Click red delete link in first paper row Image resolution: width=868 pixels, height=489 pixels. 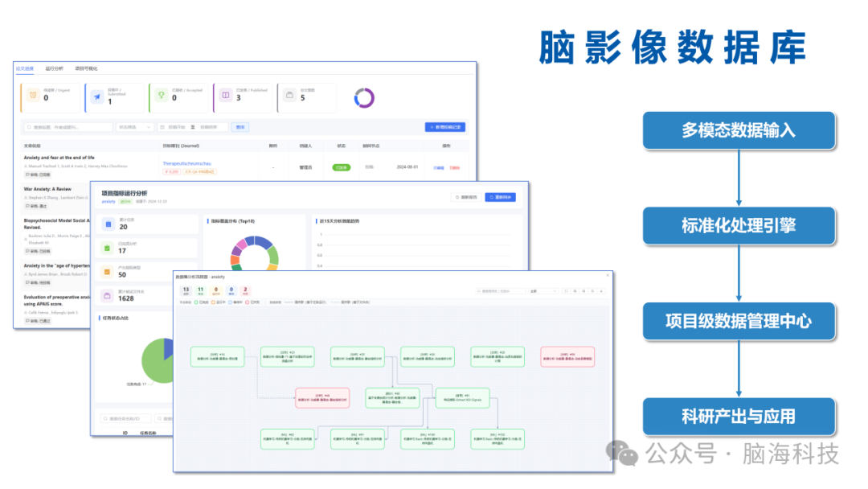(454, 168)
